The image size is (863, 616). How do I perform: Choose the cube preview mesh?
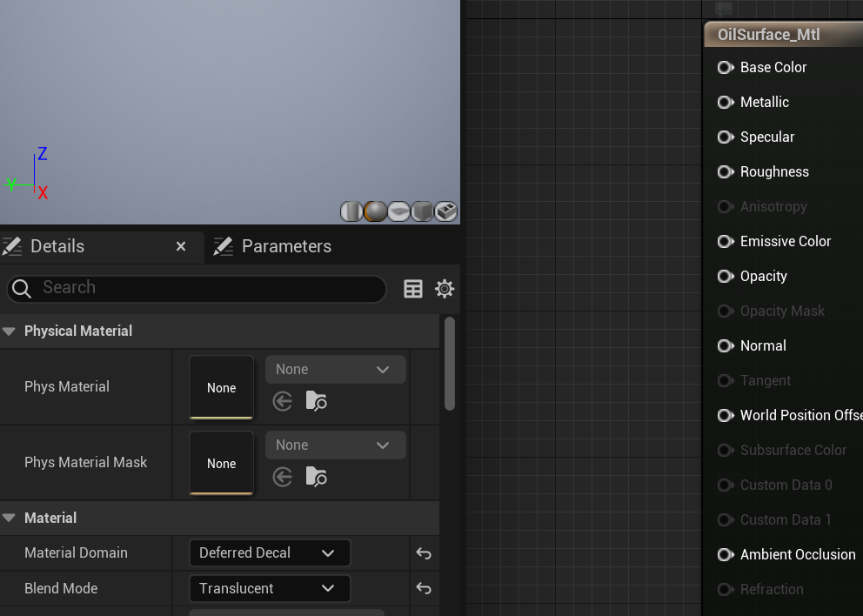[x=422, y=211]
